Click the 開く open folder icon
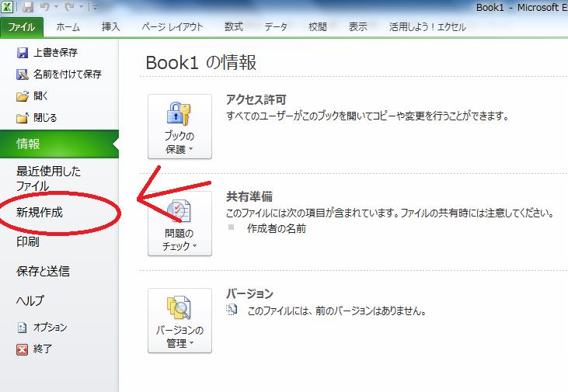 point(23,96)
